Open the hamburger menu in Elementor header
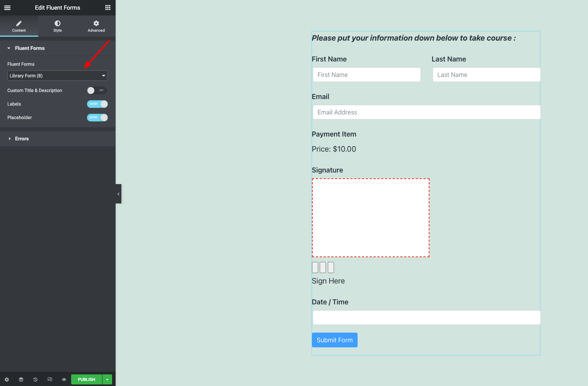 pyautogui.click(x=7, y=8)
